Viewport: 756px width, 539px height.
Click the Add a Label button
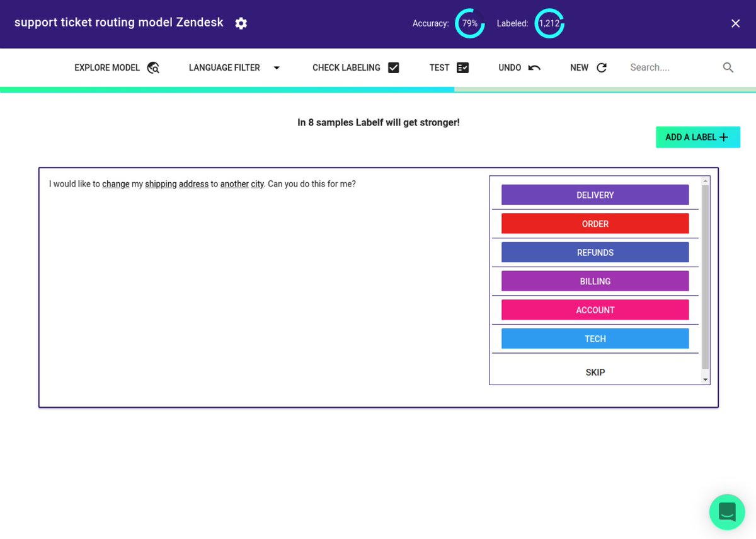pyautogui.click(x=698, y=137)
